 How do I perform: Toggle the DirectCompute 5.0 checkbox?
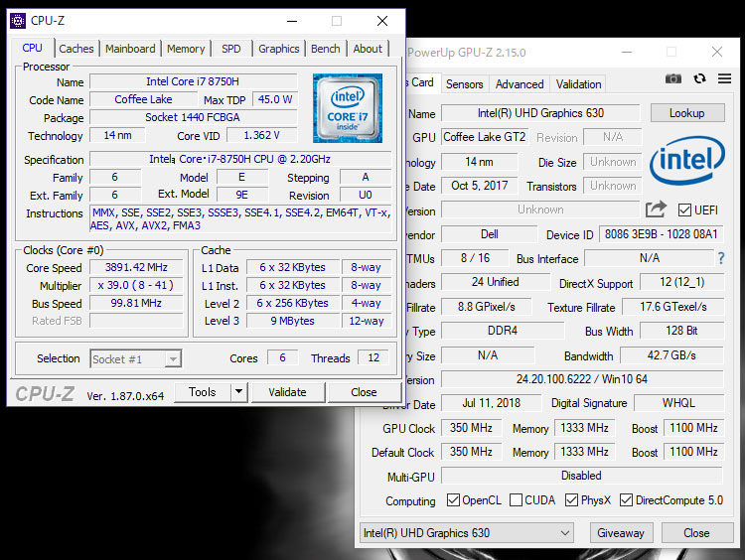[626, 500]
